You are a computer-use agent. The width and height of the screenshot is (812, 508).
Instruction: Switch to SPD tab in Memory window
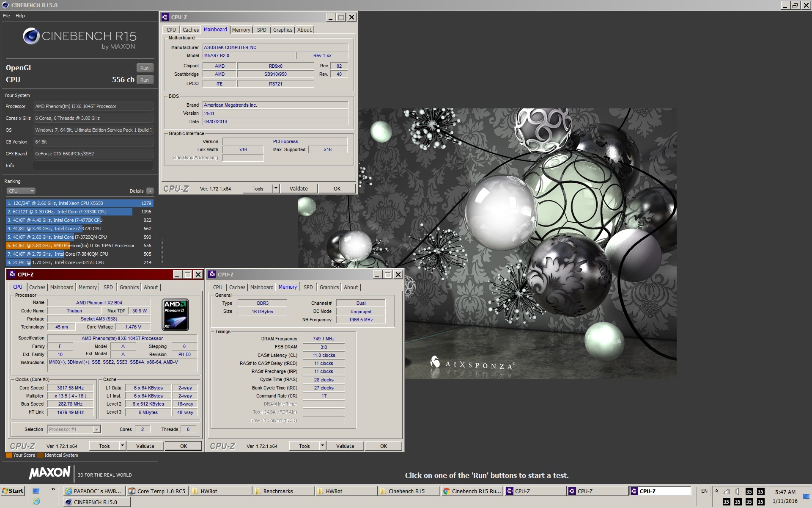[x=308, y=287]
